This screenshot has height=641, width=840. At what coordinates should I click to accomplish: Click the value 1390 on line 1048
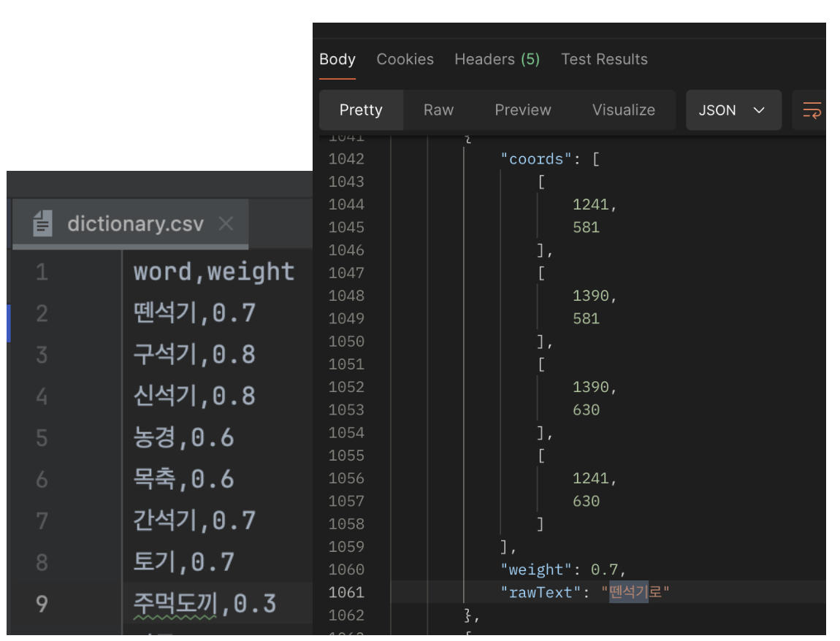tap(590, 296)
